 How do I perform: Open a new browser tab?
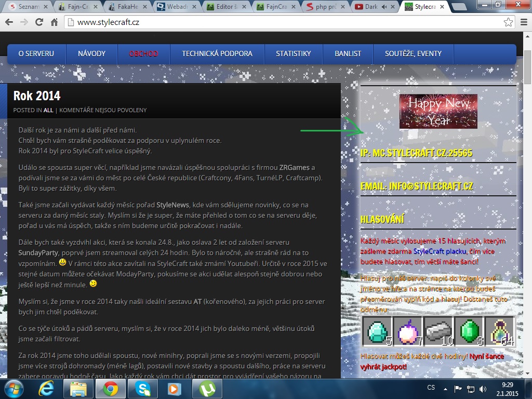459,7
